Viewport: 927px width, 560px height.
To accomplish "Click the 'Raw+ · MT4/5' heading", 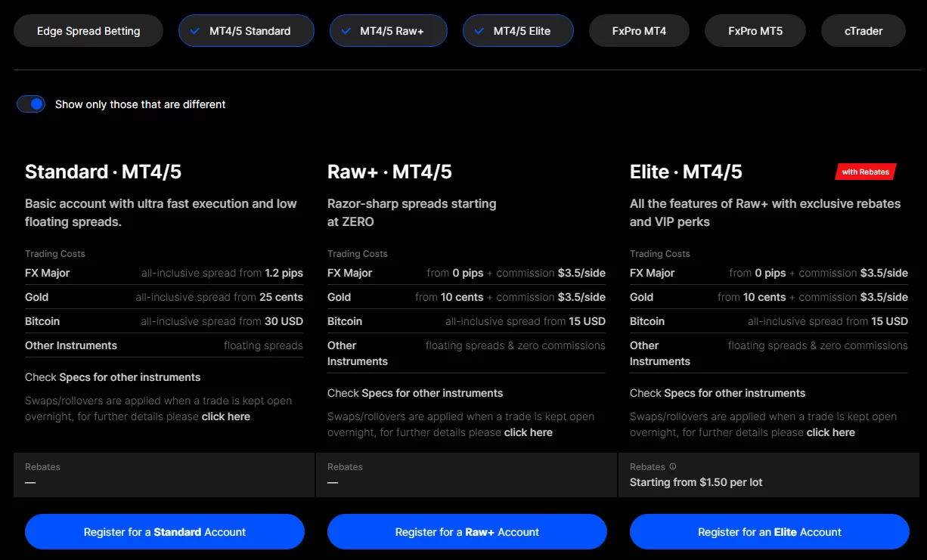I will pos(389,172).
